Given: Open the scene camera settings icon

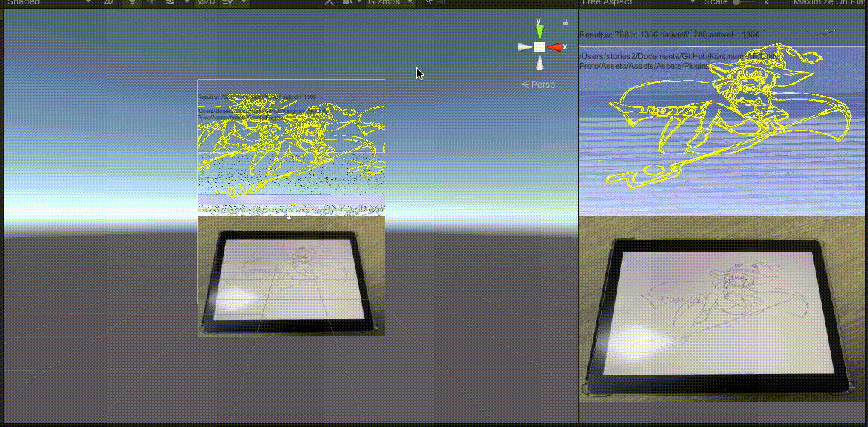Looking at the screenshot, I should [x=348, y=2].
